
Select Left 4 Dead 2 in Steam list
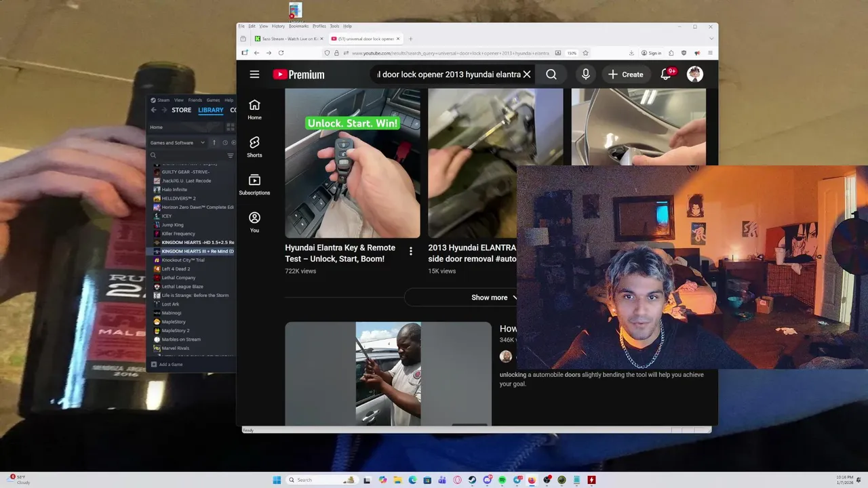coord(176,269)
